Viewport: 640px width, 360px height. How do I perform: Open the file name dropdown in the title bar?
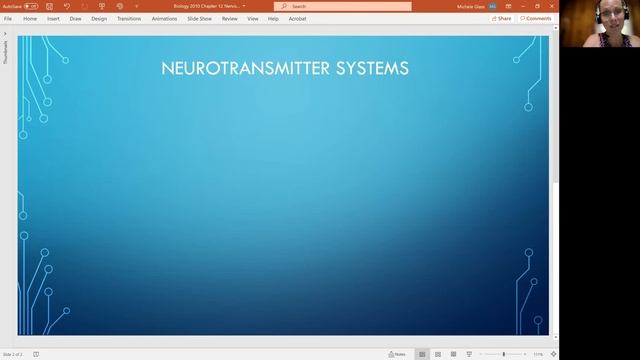244,6
